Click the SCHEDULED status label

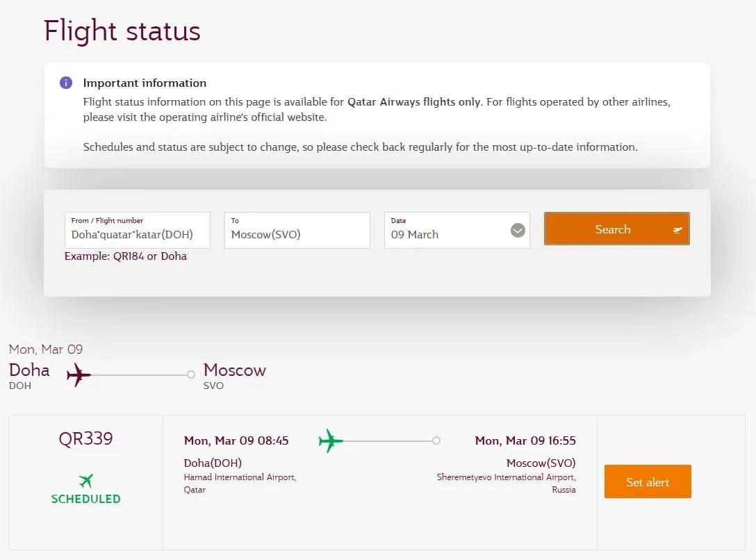pos(85,497)
